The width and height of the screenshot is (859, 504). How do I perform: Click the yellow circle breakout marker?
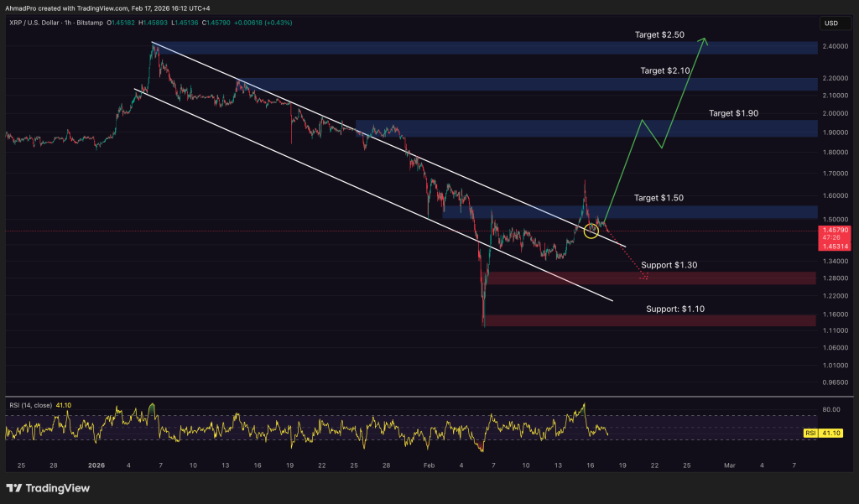(x=591, y=229)
